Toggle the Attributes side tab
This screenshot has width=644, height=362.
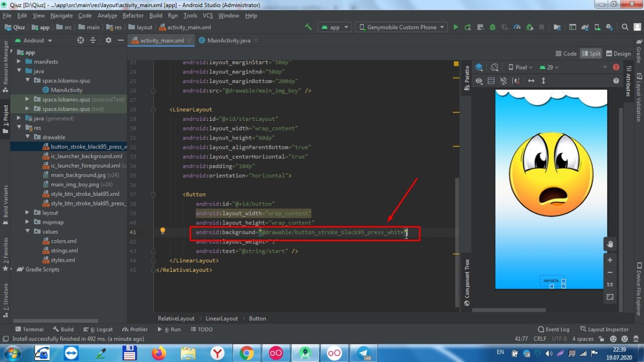click(628, 81)
